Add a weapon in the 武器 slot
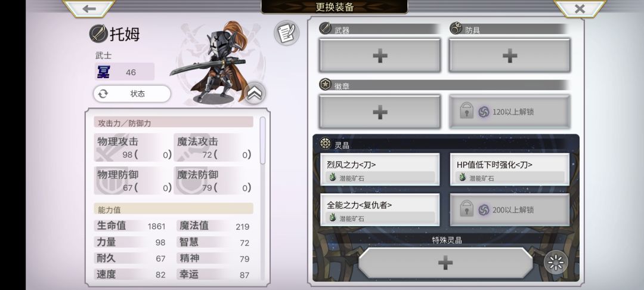Image resolution: width=644 pixels, height=290 pixels. pyautogui.click(x=380, y=55)
